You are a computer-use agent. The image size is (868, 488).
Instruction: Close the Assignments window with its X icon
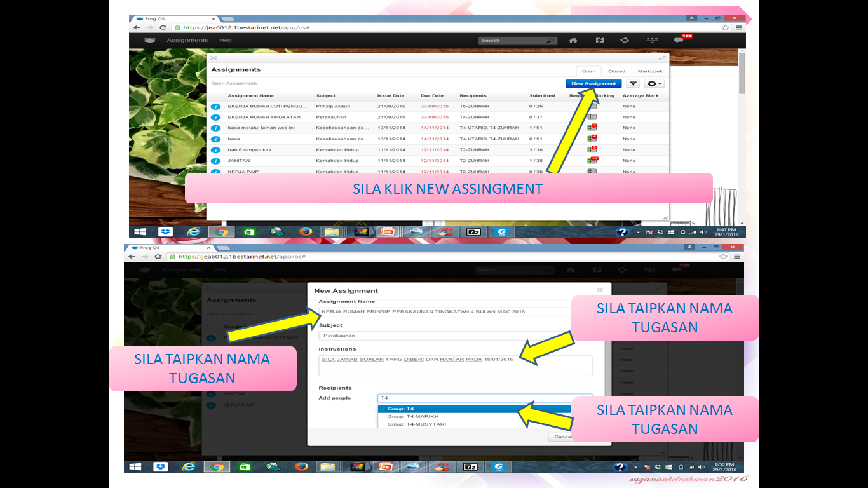[214, 58]
